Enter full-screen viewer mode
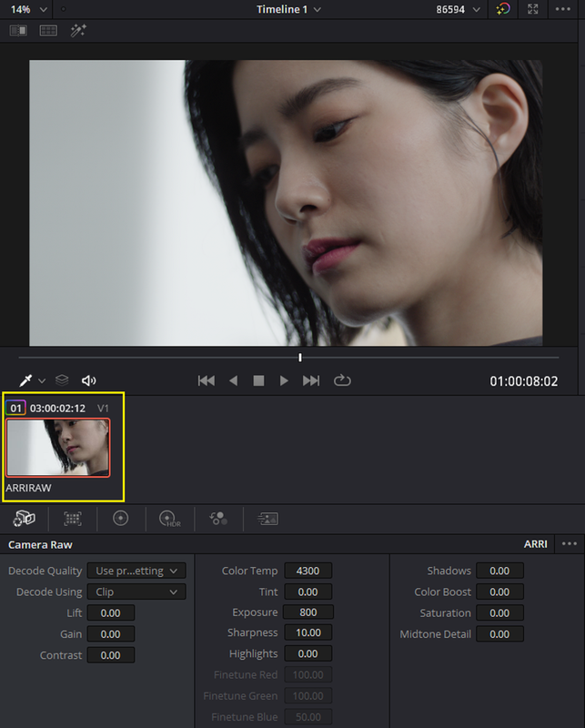The image size is (585, 728). 533,9
